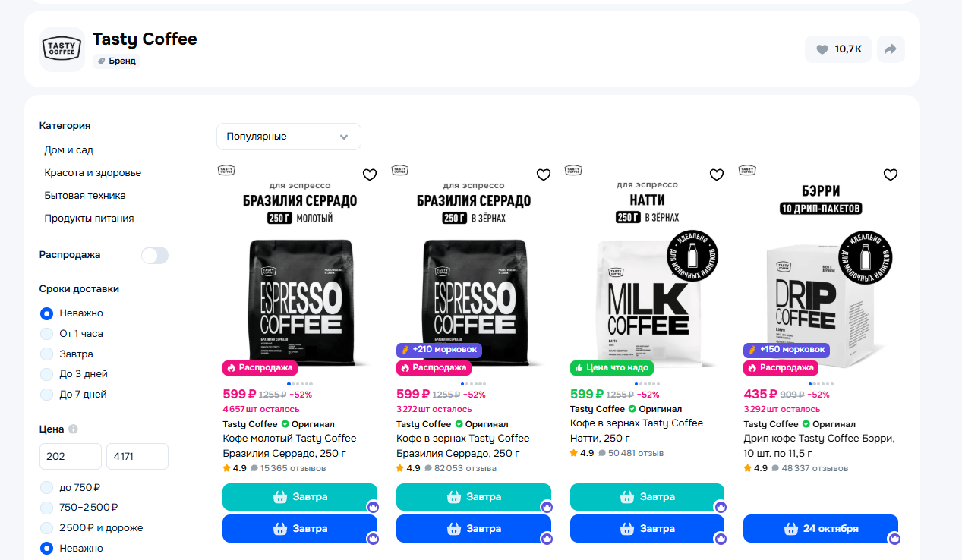Click the price info icon next to Цена
Image resolution: width=962 pixels, height=560 pixels.
click(x=73, y=429)
